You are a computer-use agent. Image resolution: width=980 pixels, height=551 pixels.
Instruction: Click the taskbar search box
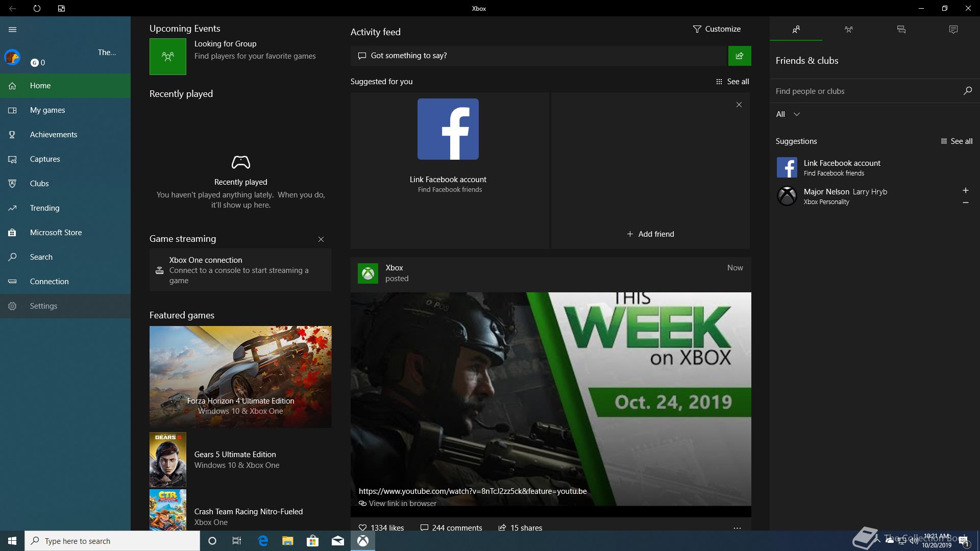click(112, 541)
